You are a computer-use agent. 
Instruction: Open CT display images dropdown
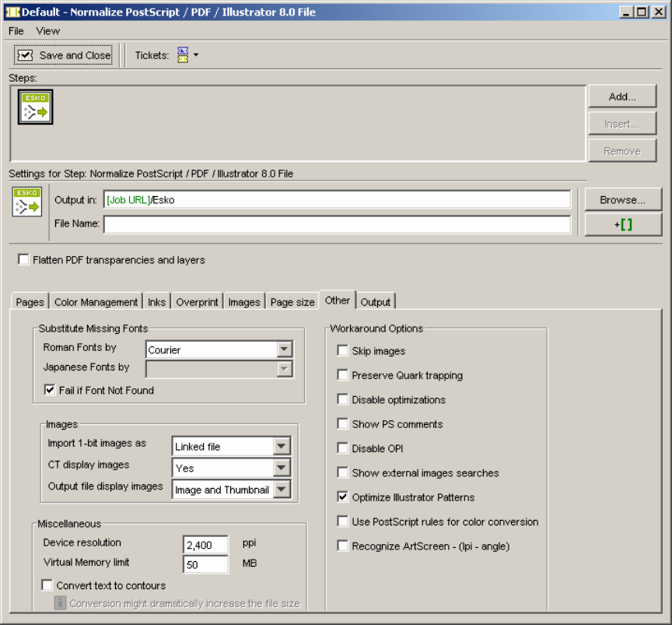(281, 468)
